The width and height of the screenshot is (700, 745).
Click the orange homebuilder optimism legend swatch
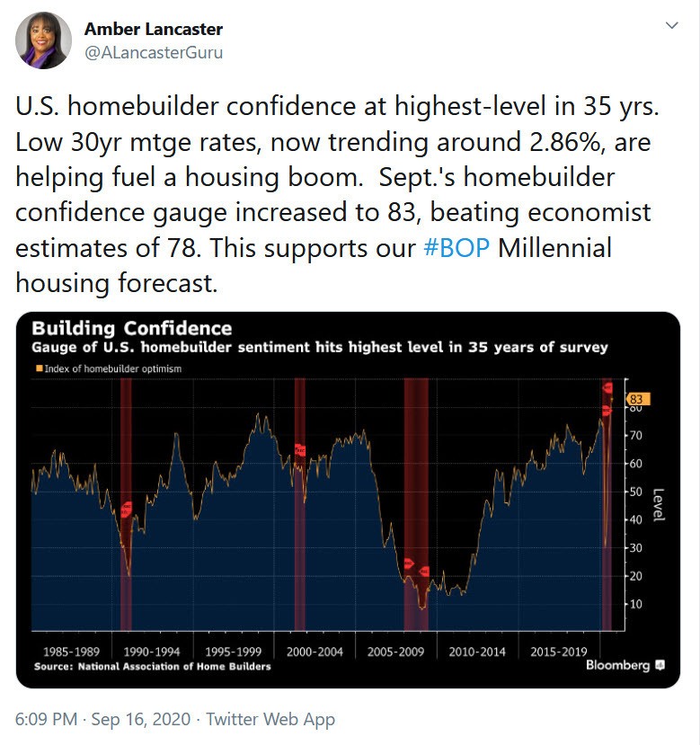pyautogui.click(x=37, y=368)
